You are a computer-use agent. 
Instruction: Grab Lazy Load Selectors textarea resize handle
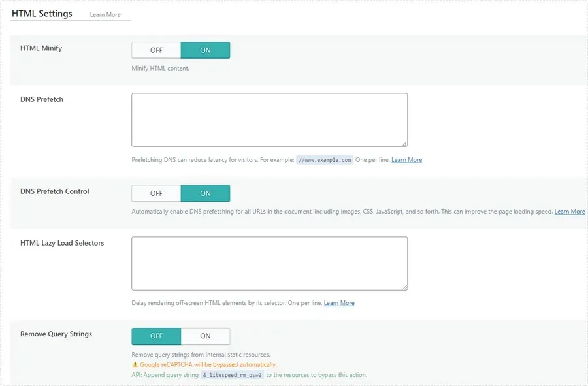[405, 287]
